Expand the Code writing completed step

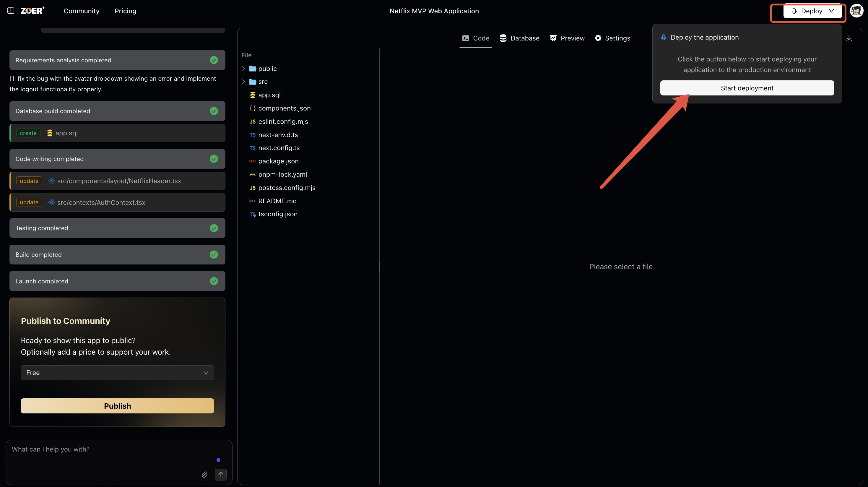117,159
